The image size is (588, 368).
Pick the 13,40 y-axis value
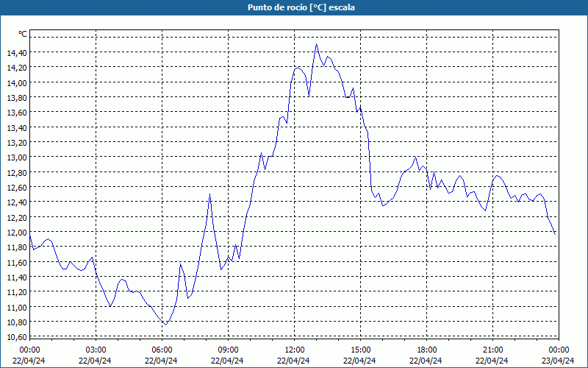[17, 128]
